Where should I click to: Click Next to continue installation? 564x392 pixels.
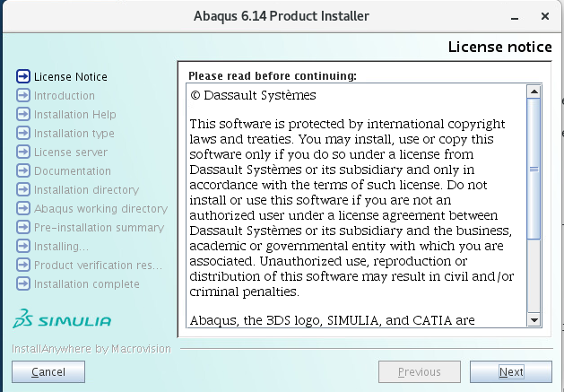click(511, 372)
